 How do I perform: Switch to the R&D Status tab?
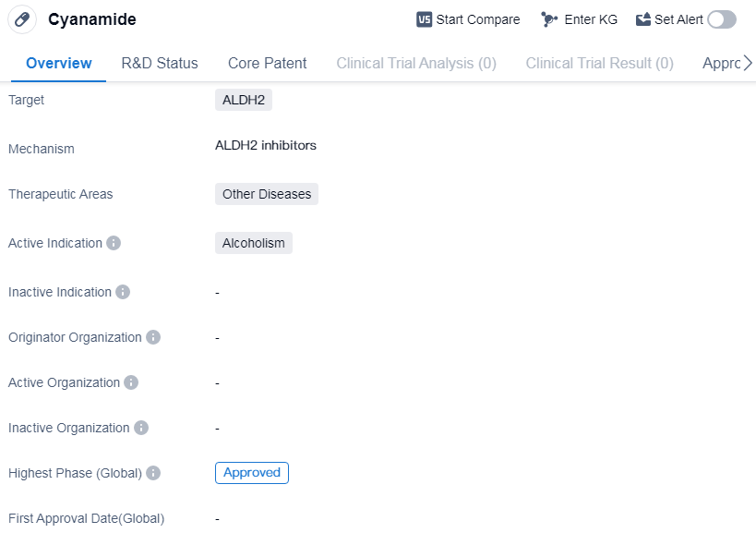tap(160, 63)
